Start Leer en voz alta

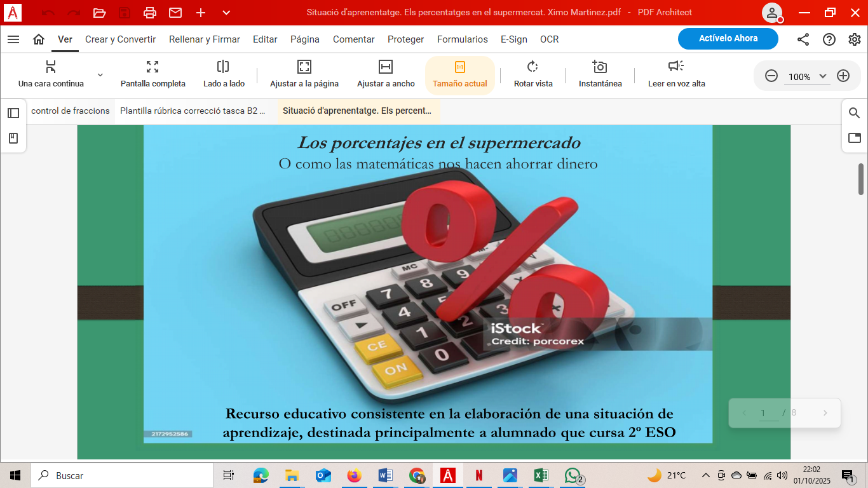click(x=676, y=74)
